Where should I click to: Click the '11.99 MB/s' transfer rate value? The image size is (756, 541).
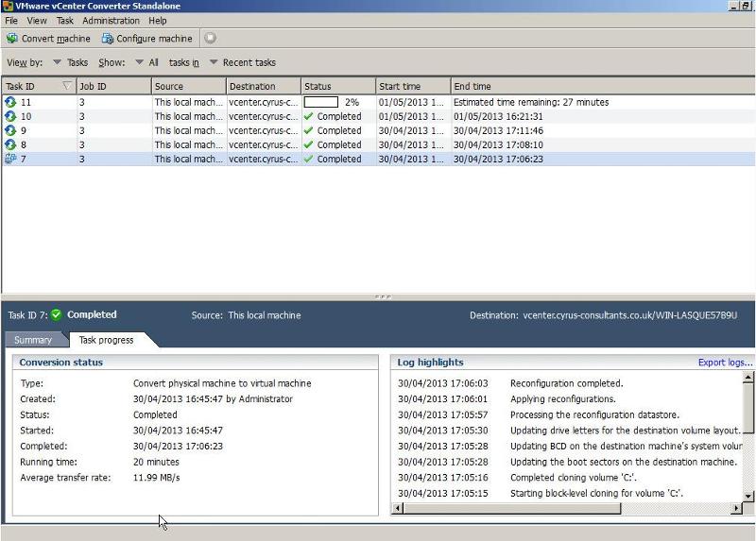156,478
